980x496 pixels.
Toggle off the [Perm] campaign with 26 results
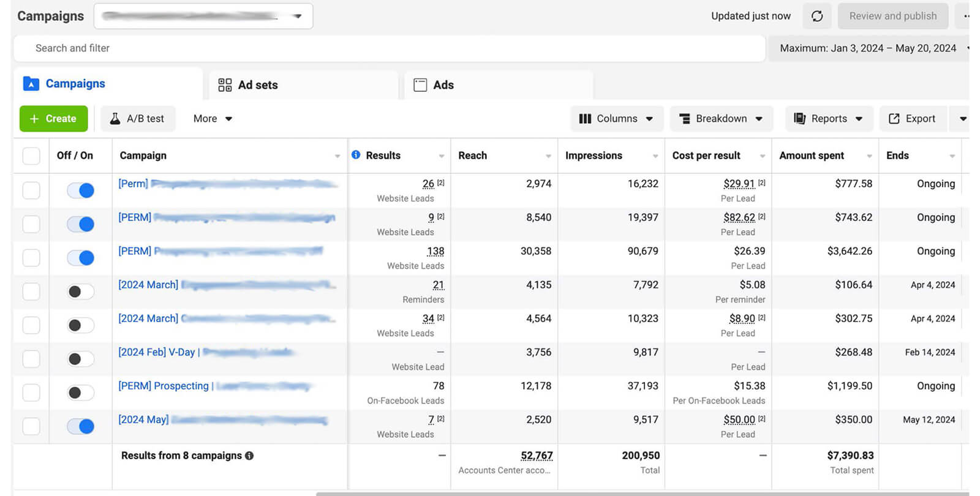click(81, 190)
